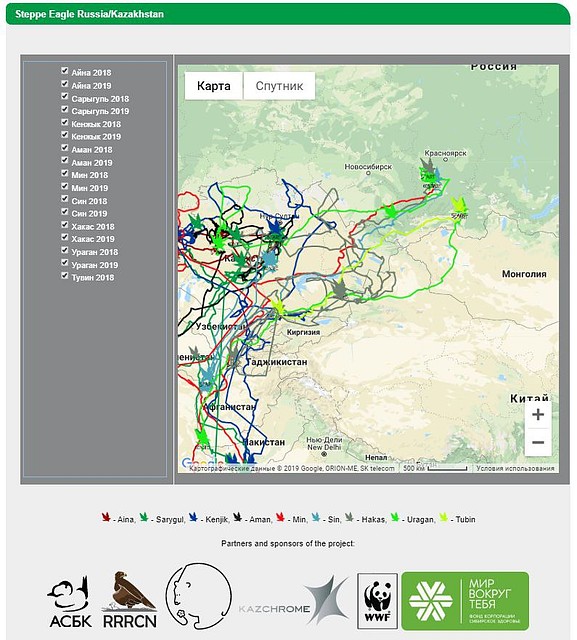Viewport: 577px width, 640px height.
Task: Click the round face outline sponsor logo
Action: pyautogui.click(x=199, y=596)
